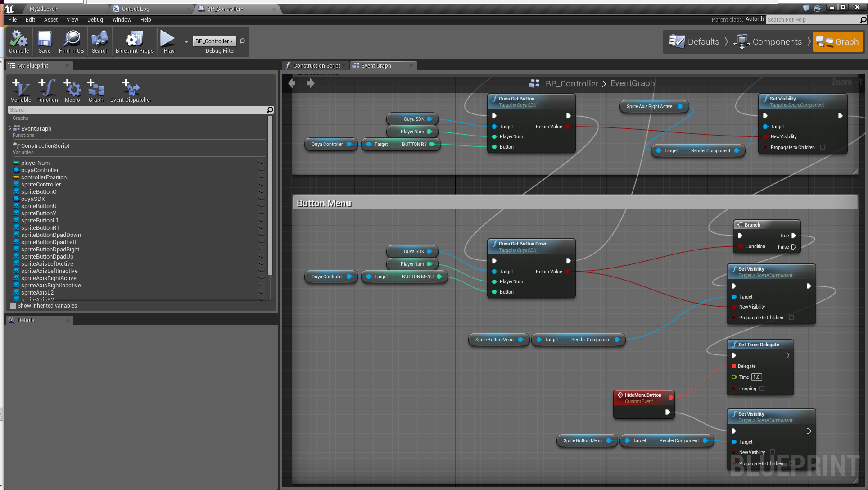Toggle Show inherited variables checkbox
The image size is (868, 490).
[x=13, y=306]
